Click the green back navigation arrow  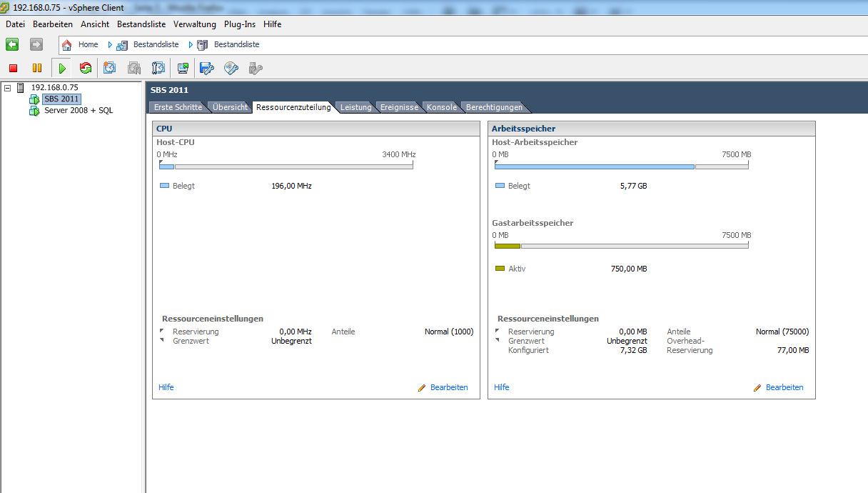click(12, 44)
